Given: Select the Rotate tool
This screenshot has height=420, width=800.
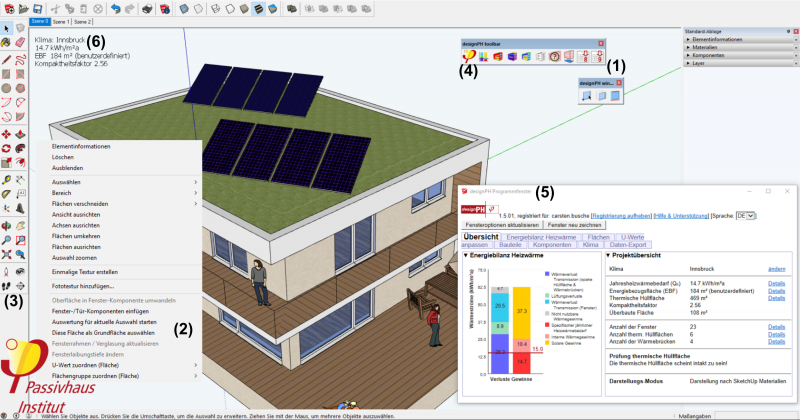Looking at the screenshot, I should click(x=6, y=149).
